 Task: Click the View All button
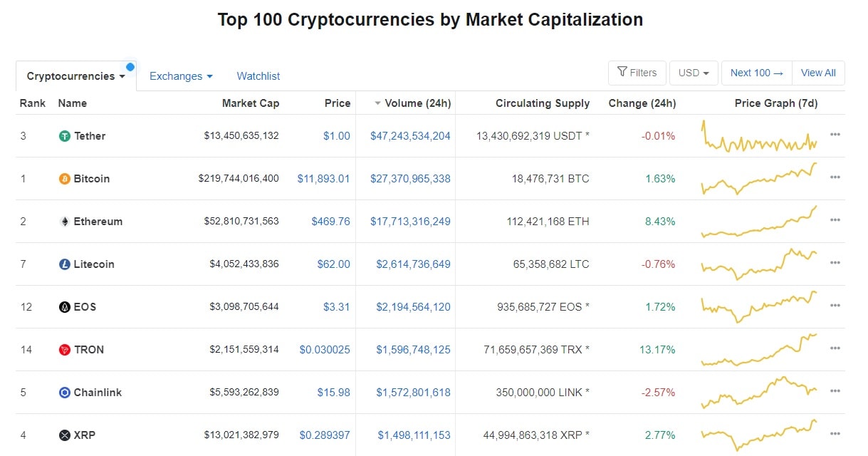(x=818, y=73)
